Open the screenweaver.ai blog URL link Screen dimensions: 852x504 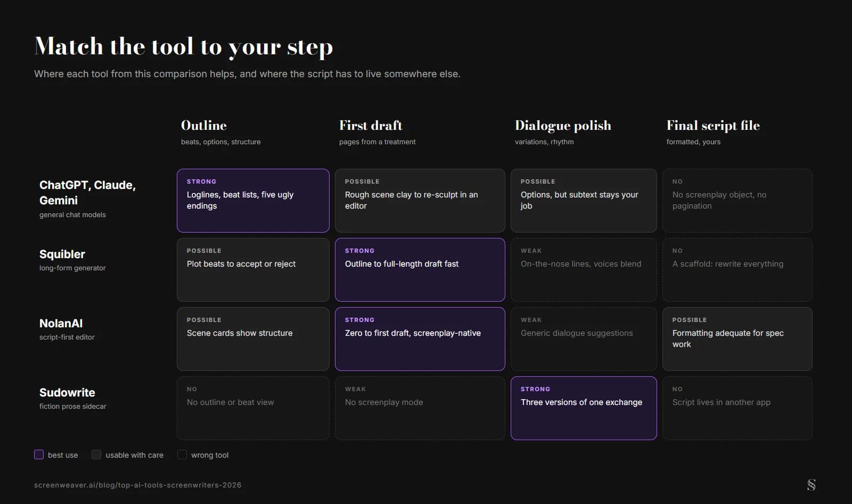137,485
